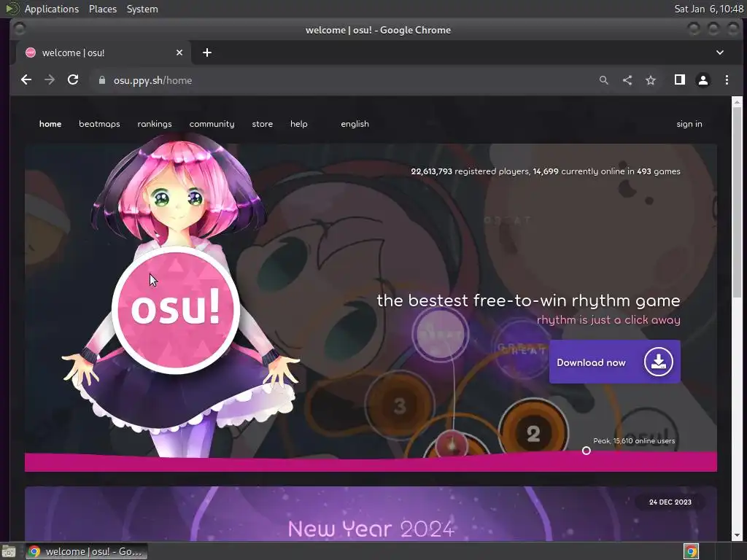This screenshot has width=747, height=560.
Task: Click the 24 DEC 2023 date badge
Action: pos(670,502)
